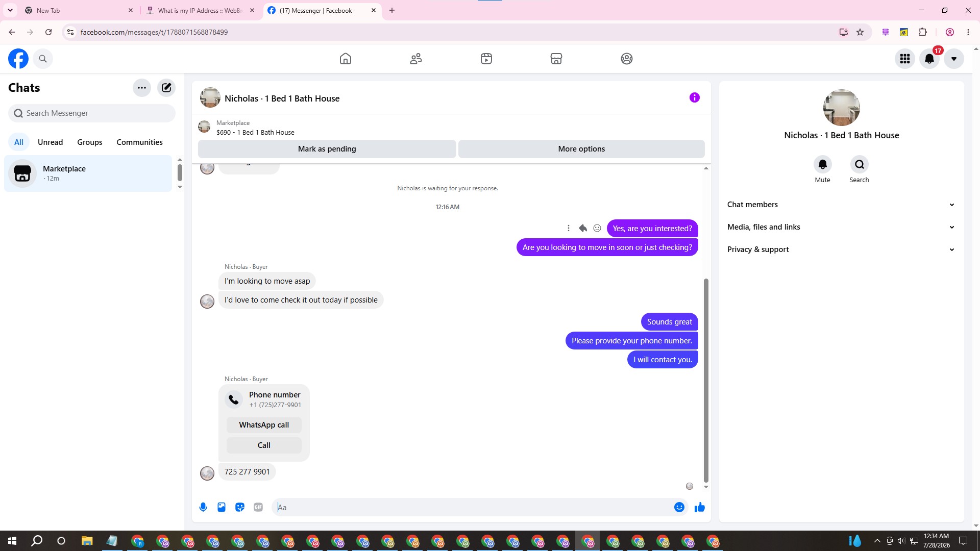Screen dimensions: 980x551
Task: Open Reels video icon in navigation
Action: [x=486, y=59]
